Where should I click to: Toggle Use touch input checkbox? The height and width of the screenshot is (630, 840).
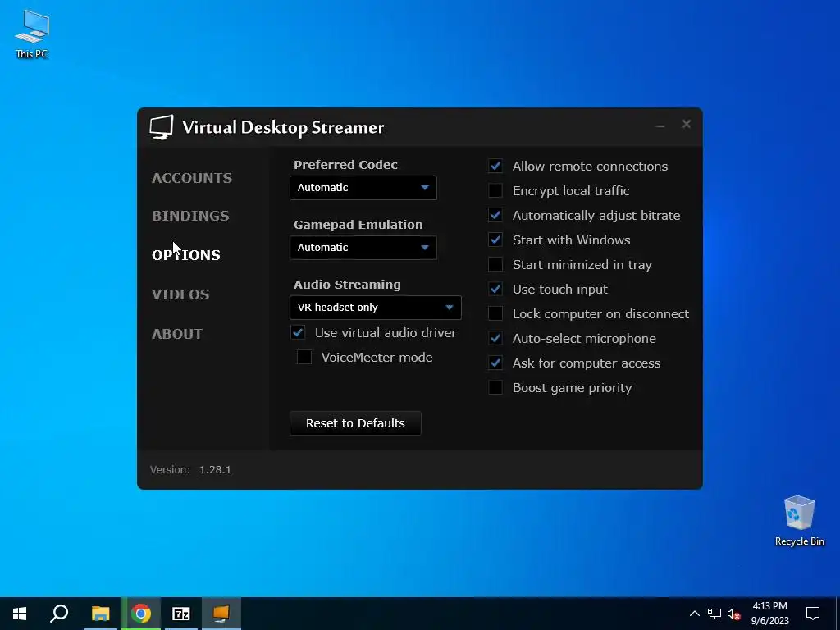point(495,290)
